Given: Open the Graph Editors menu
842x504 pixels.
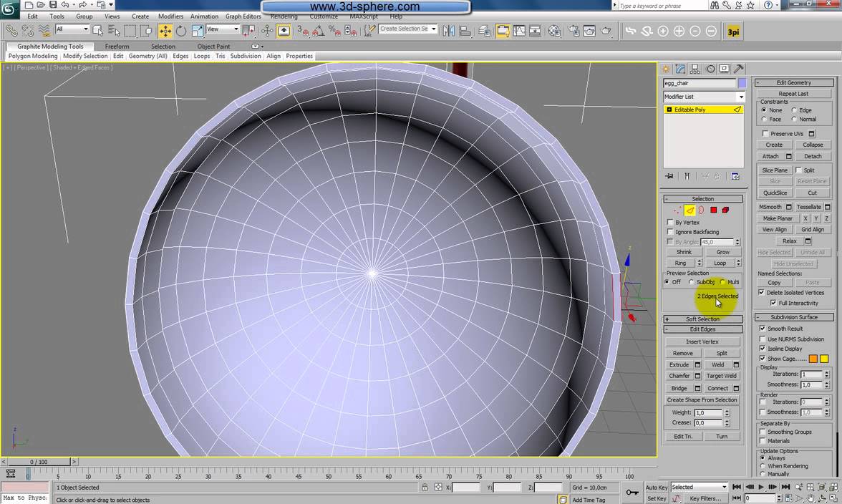Looking at the screenshot, I should point(243,16).
